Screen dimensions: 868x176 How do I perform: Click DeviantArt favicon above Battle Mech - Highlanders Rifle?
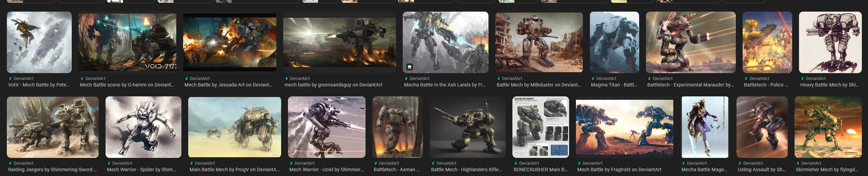pyautogui.click(x=433, y=163)
